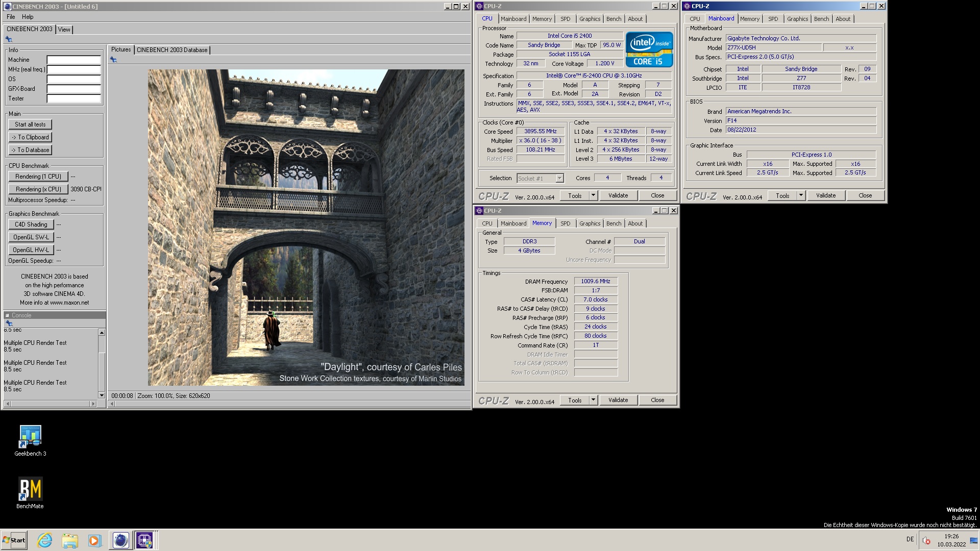This screenshot has width=980, height=551.
Task: Click the MHz (real freq.) input field
Action: click(74, 69)
